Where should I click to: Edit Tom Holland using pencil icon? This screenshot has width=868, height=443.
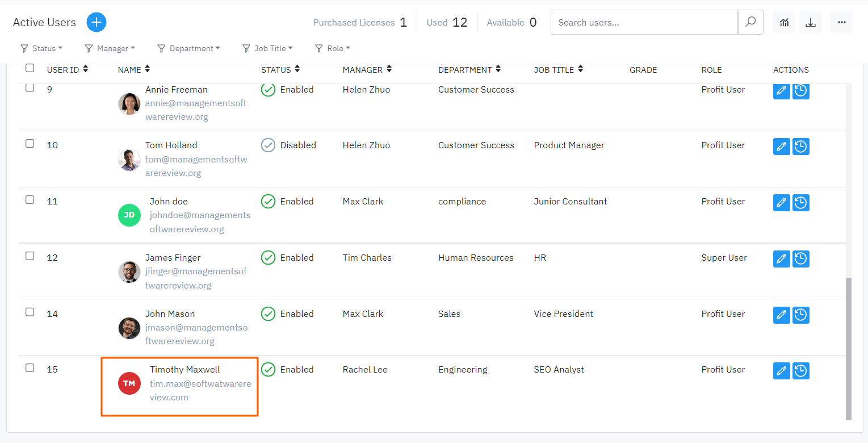point(782,147)
